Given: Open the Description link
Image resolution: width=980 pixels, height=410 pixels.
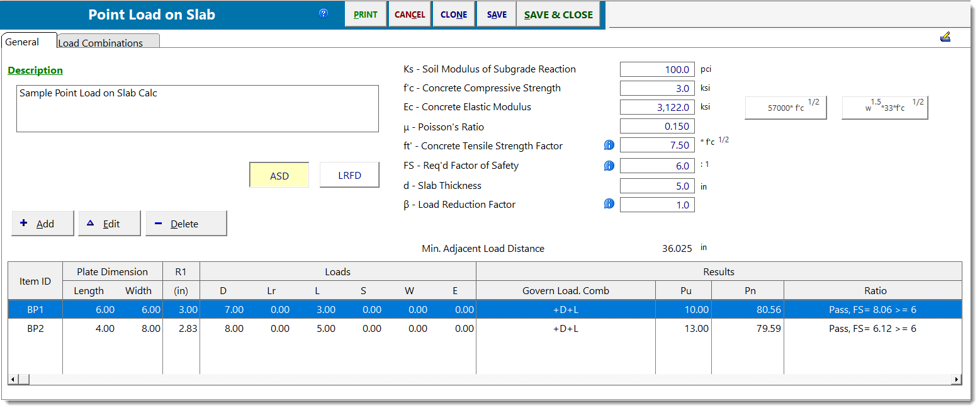Looking at the screenshot, I should (x=35, y=70).
